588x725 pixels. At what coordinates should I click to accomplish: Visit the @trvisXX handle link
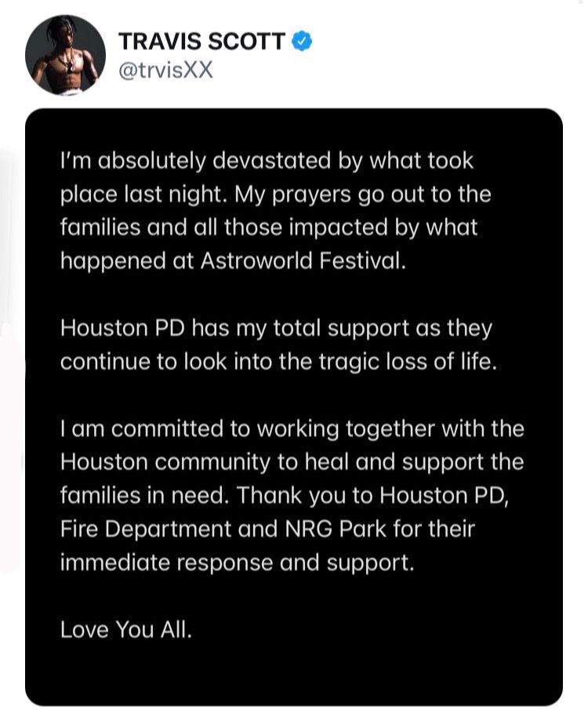(x=166, y=71)
